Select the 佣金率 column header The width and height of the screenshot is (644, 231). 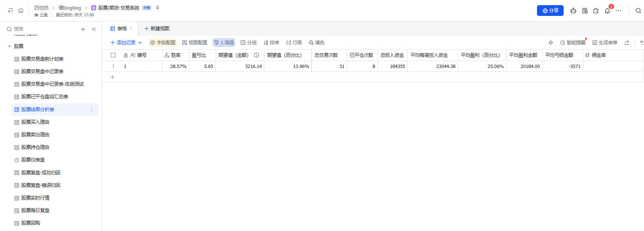pyautogui.click(x=613, y=55)
